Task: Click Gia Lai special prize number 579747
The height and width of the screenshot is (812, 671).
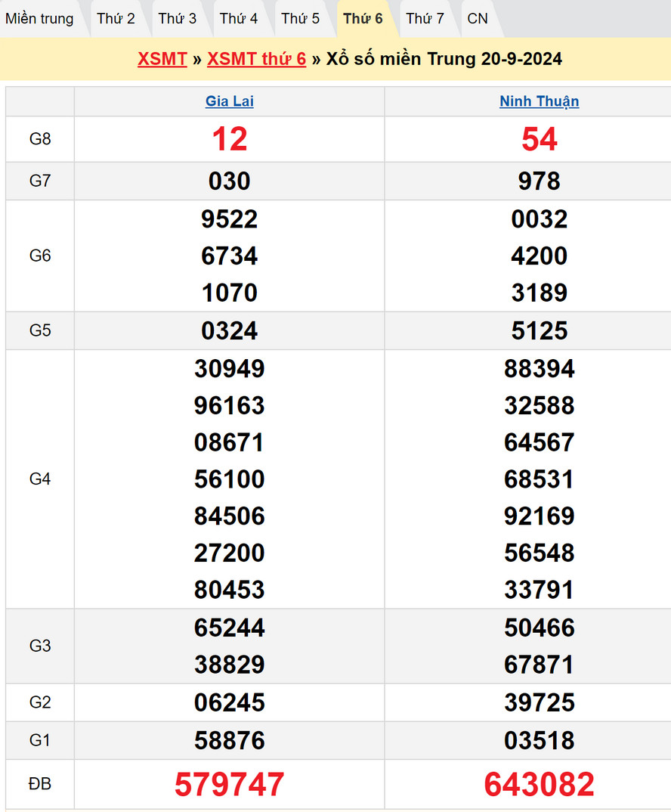Action: tap(230, 785)
